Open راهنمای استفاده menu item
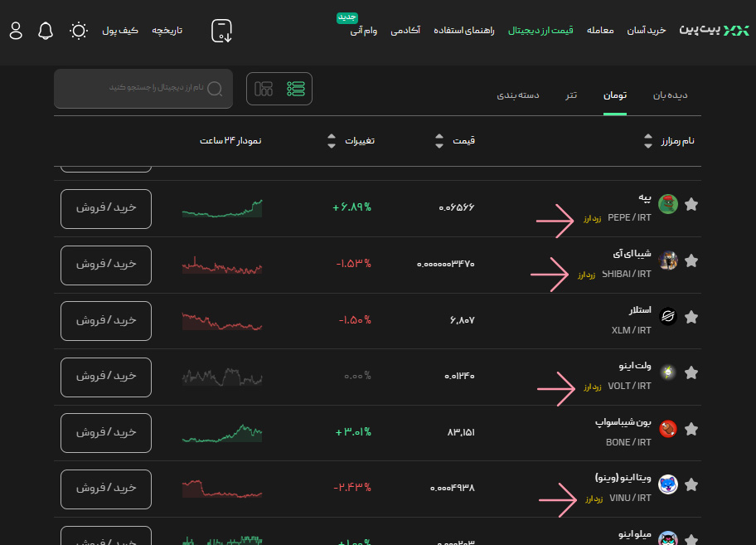 464,31
